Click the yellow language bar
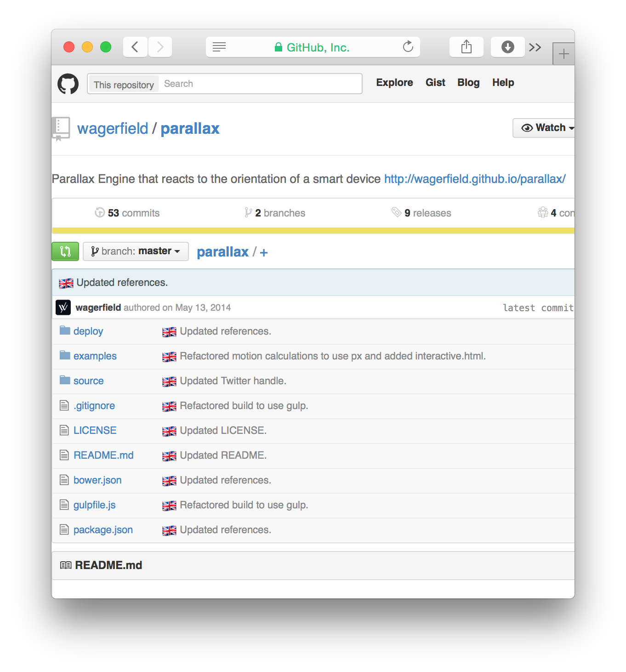The image size is (626, 672). tap(313, 231)
